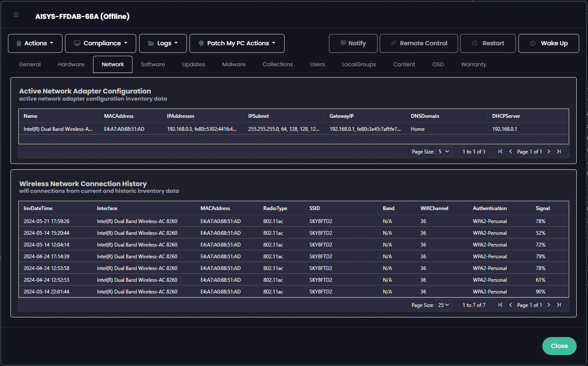588x366 pixels.
Task: Click previous page arrow in wireless history
Action: [x=510, y=305]
